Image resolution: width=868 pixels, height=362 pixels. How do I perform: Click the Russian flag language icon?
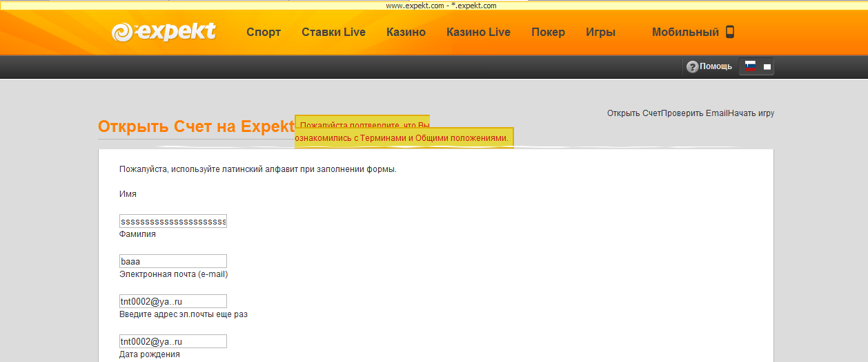[751, 66]
